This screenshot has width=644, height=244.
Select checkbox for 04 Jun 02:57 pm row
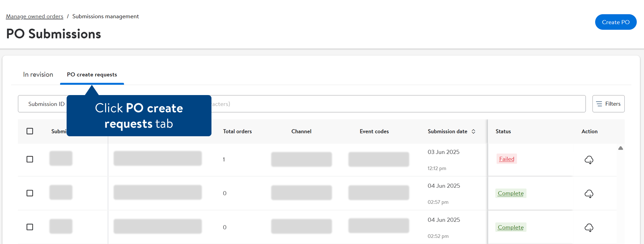[x=30, y=193]
